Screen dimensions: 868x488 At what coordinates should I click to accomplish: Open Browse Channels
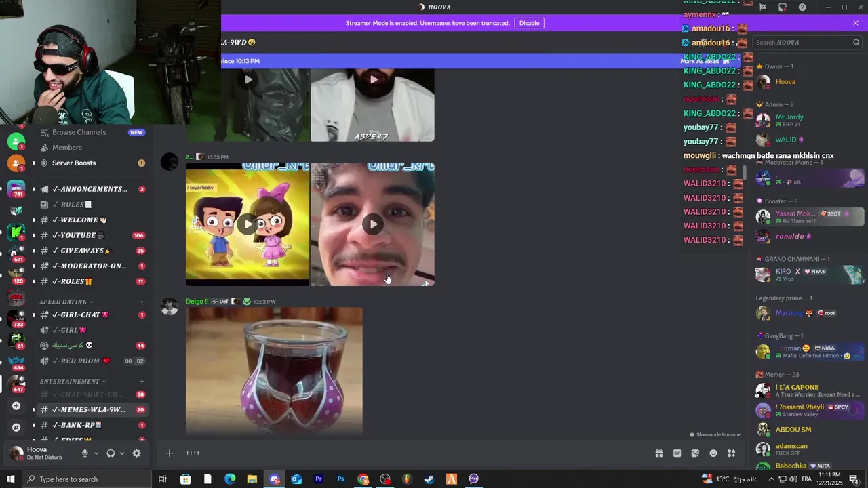pos(92,132)
